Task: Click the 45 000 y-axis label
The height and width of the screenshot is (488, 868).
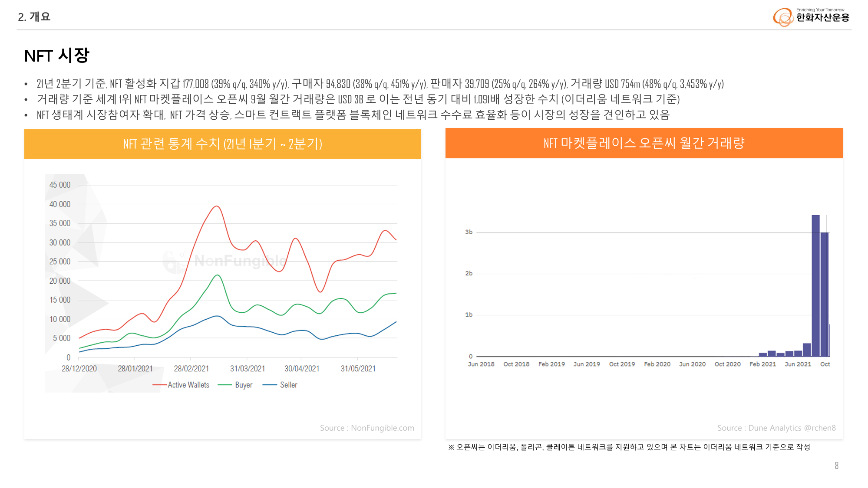Action: [59, 185]
